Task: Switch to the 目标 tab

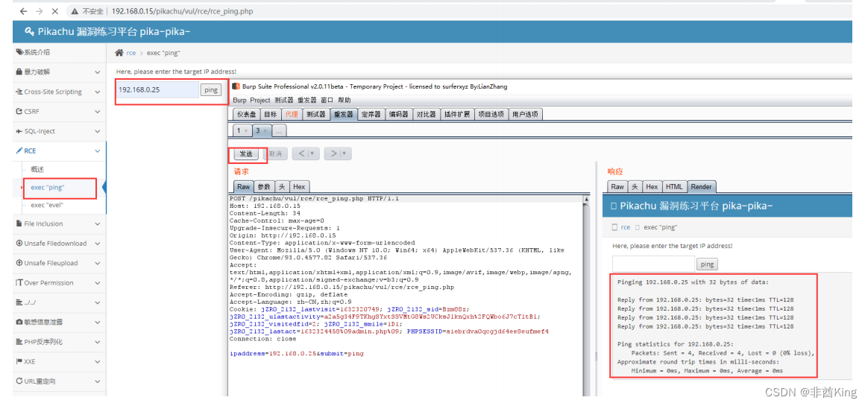Action: coord(270,115)
